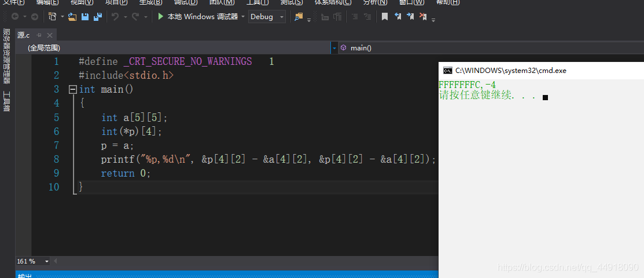
Task: Close the 源.c editor tab
Action: (x=50, y=35)
